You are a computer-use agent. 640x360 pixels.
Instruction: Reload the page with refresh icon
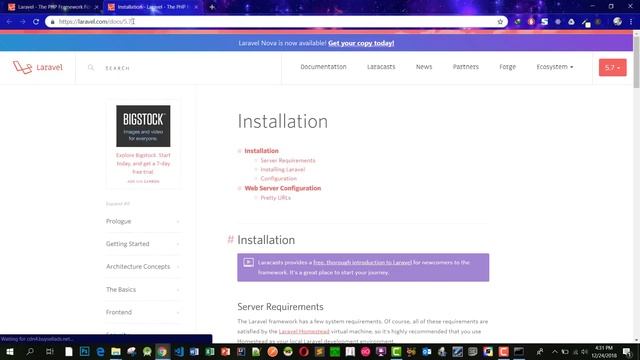click(x=36, y=22)
